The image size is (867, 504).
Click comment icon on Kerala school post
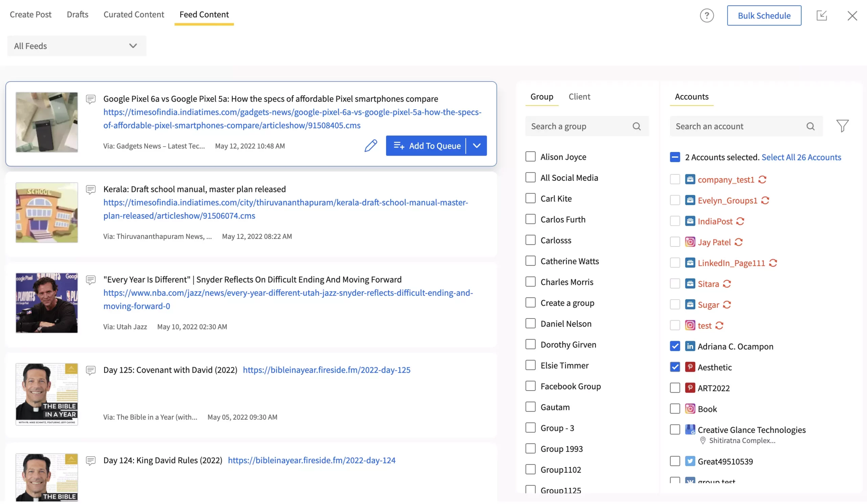[x=90, y=190]
